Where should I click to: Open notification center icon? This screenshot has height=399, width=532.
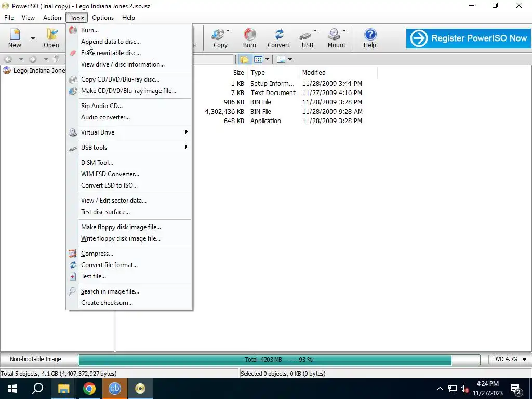(x=516, y=389)
